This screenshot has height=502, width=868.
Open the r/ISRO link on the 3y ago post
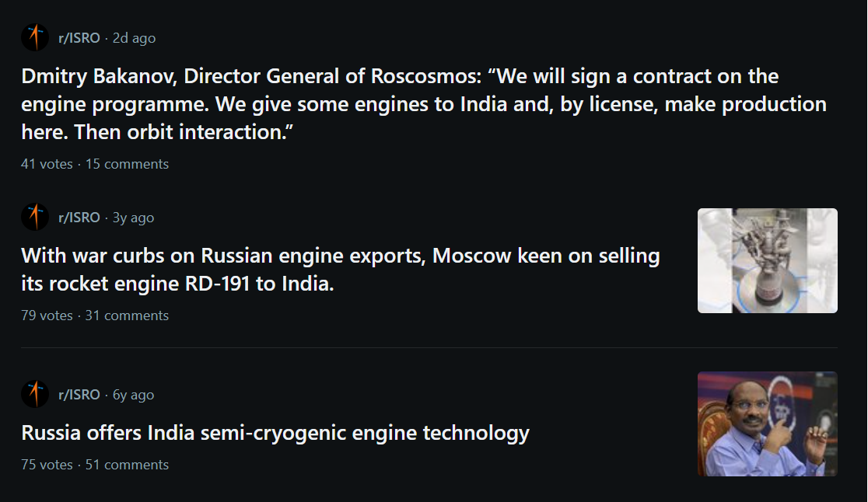(79, 218)
